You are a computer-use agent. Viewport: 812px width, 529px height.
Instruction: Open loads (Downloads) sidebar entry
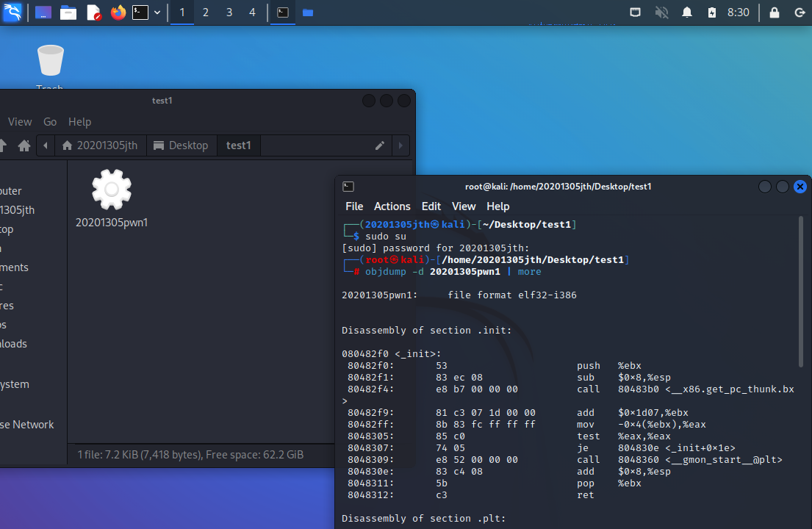(x=13, y=344)
